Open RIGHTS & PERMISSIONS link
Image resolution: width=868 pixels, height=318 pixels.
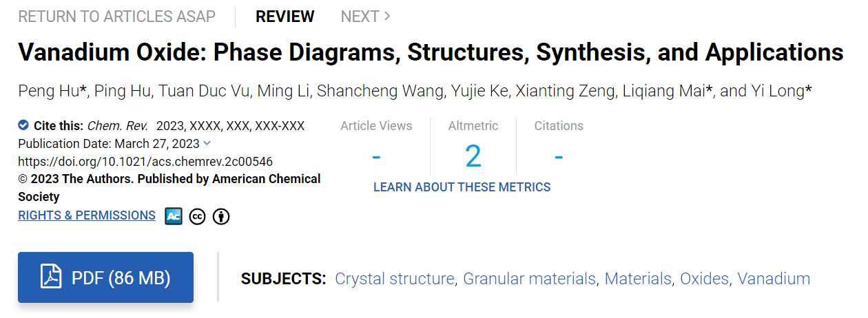click(x=87, y=215)
